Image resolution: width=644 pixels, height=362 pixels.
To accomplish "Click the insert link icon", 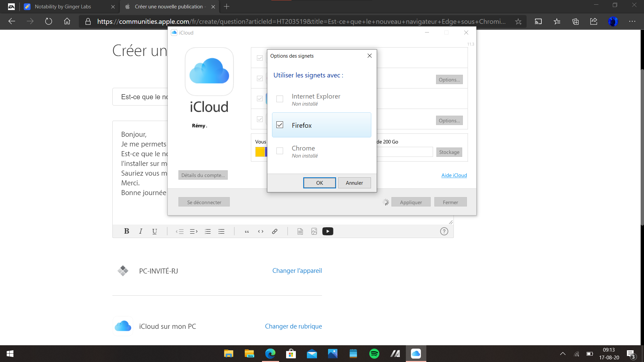I will point(274,231).
